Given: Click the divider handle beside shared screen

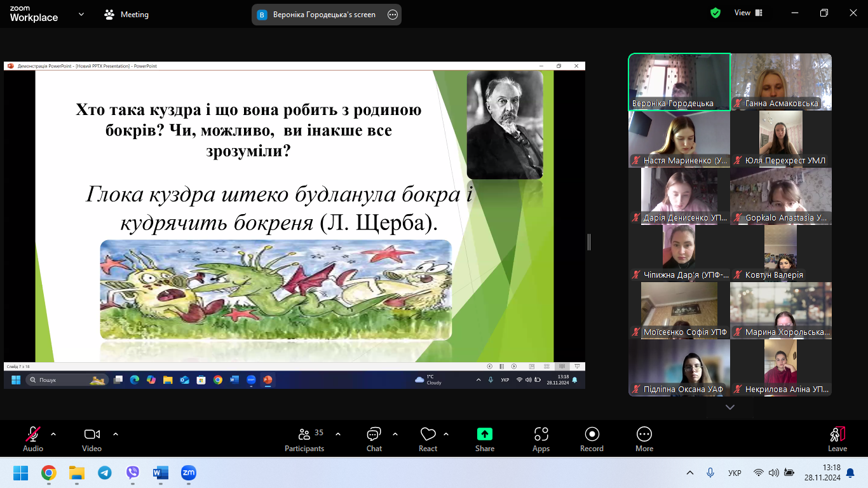Looking at the screenshot, I should pos(589,241).
